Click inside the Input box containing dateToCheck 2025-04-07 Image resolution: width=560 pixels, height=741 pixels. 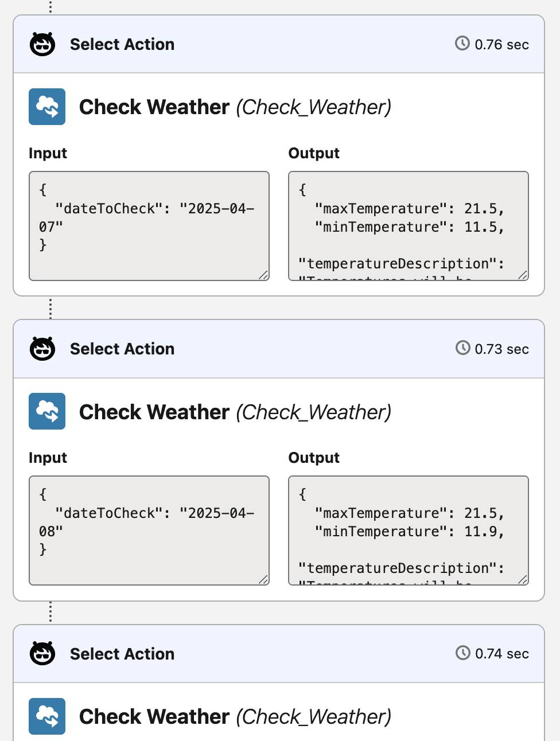(149, 225)
